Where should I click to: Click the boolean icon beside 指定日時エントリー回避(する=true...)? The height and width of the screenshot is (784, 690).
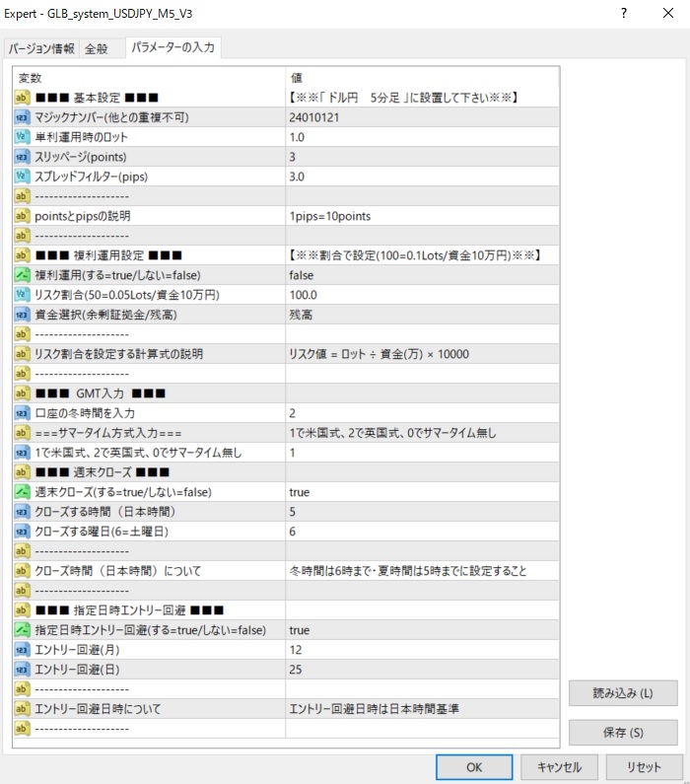pos(22,630)
